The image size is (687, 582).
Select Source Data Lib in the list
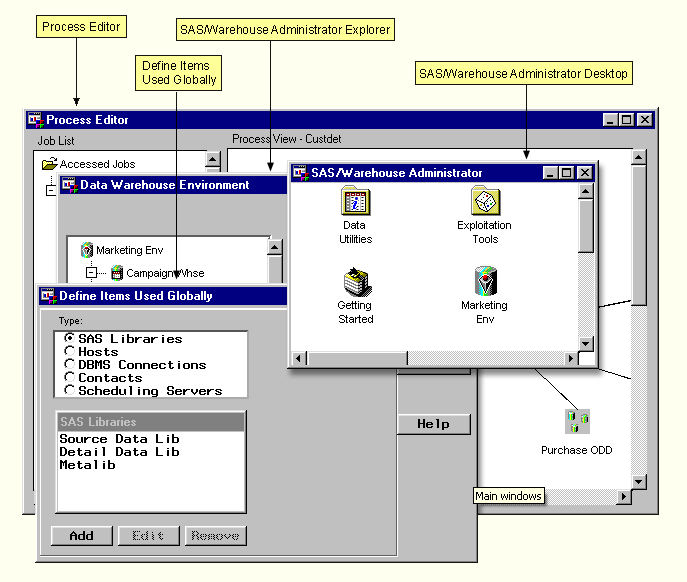point(120,439)
